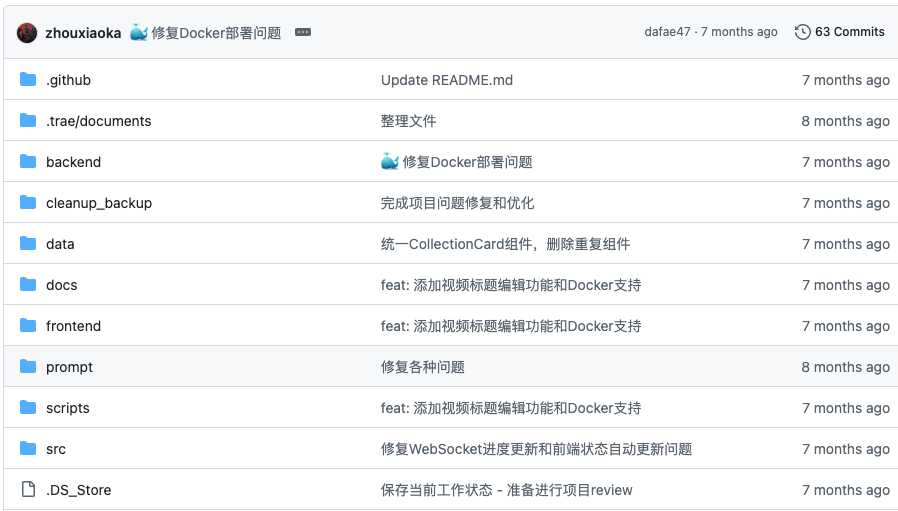Open the frontend folder
The image size is (898, 511).
coord(73,326)
